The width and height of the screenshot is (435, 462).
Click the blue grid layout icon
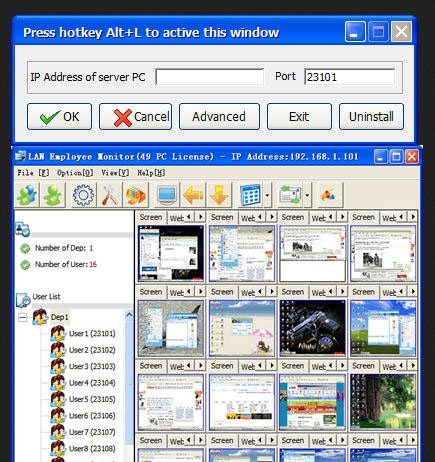(250, 195)
